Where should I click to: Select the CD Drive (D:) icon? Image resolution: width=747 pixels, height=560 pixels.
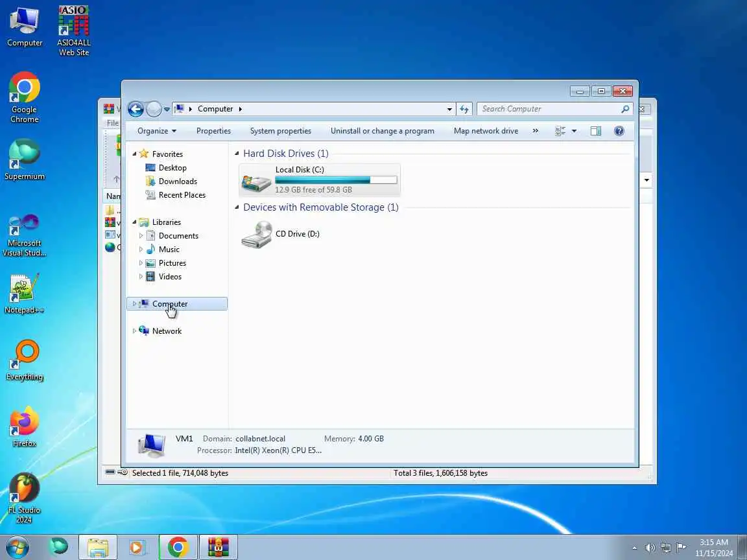257,234
